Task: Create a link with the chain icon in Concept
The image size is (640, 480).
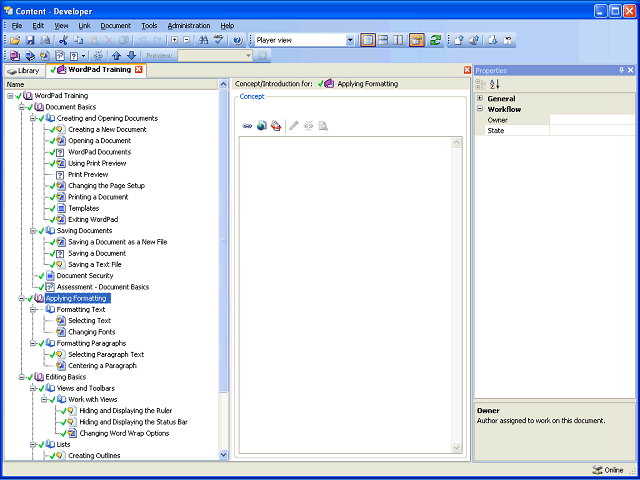Action: [x=247, y=126]
